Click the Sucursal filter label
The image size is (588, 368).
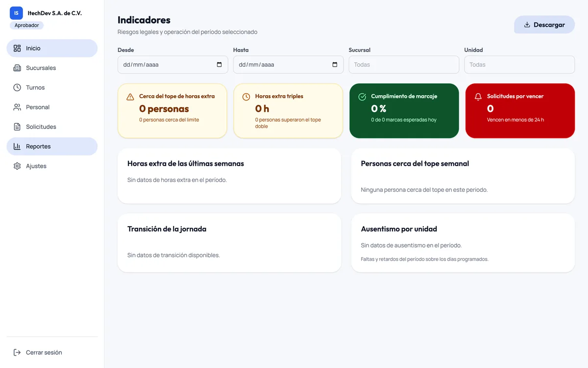(x=360, y=50)
